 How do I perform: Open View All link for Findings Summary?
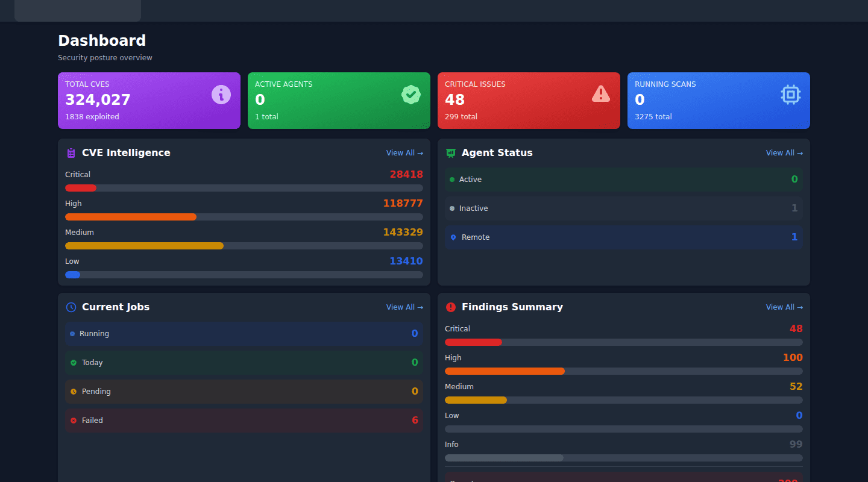click(784, 307)
